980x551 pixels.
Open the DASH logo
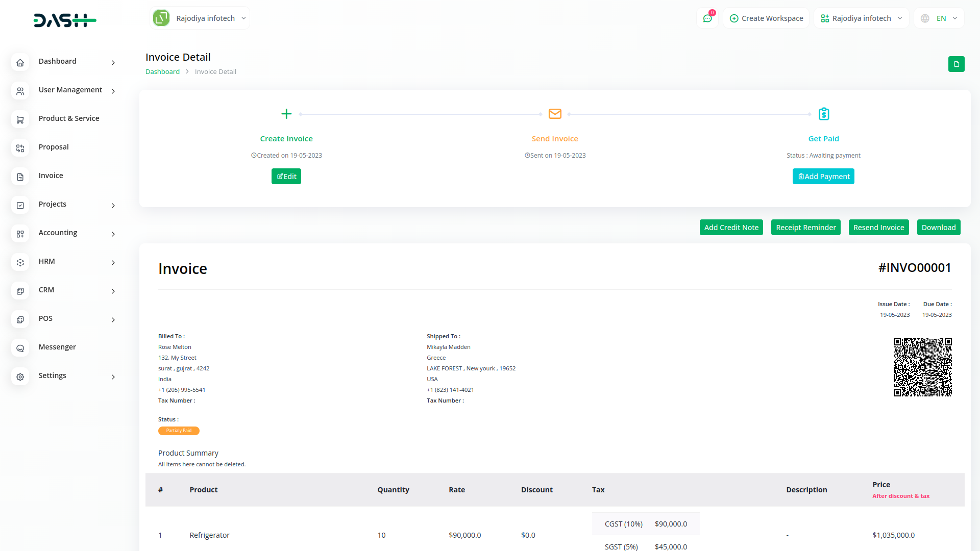65,20
